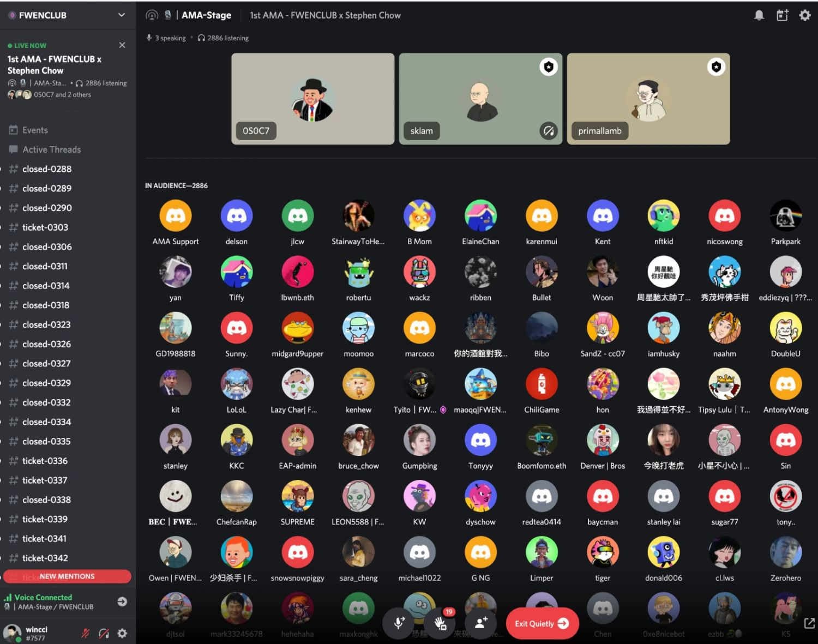Viewport: 818px width, 644px height.
Task: Open the stage events calendar icon
Action: tap(782, 15)
